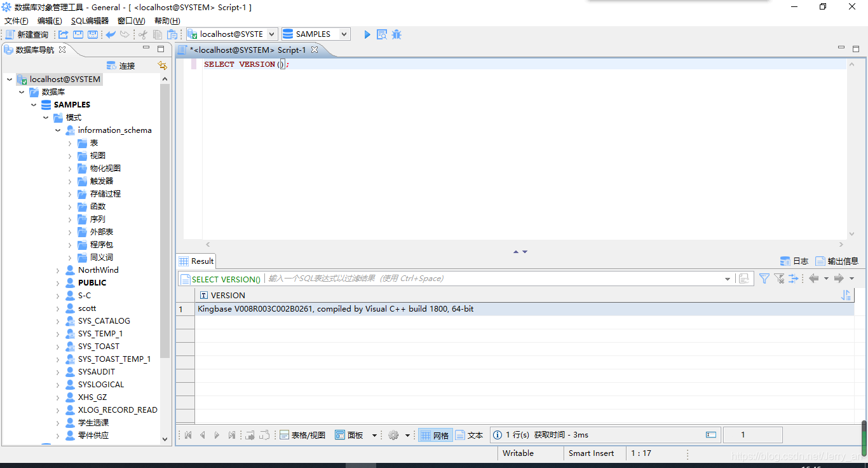Screen dimensions: 868x468
Task: Close the Script-1 editor tab
Action: pyautogui.click(x=315, y=50)
